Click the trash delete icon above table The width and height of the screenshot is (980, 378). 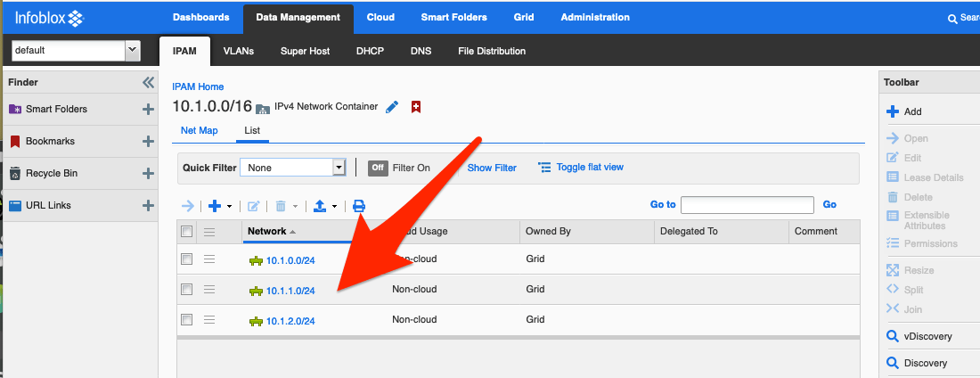281,205
